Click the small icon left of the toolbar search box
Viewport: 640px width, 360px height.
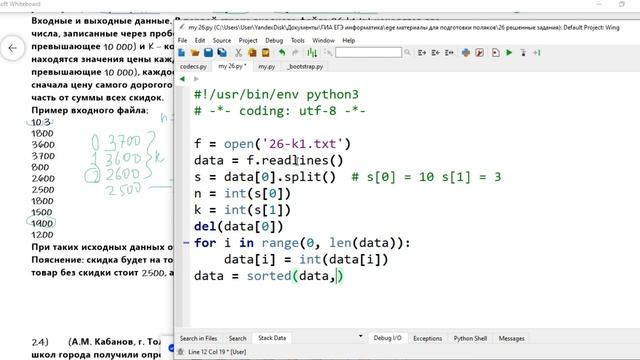[328, 52]
